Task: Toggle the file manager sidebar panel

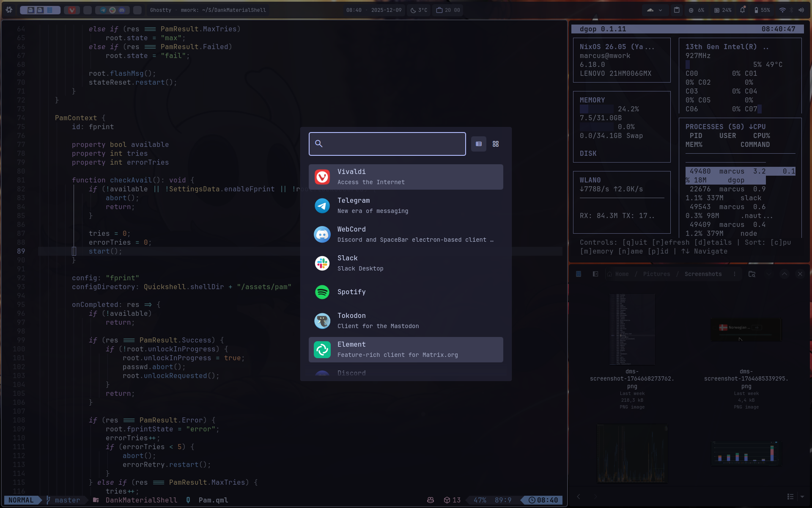Action: 595,274
